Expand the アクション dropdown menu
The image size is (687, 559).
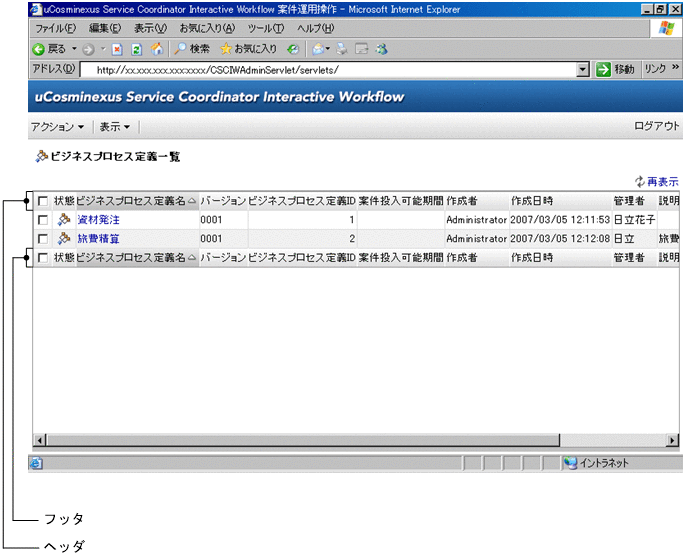[x=57, y=127]
